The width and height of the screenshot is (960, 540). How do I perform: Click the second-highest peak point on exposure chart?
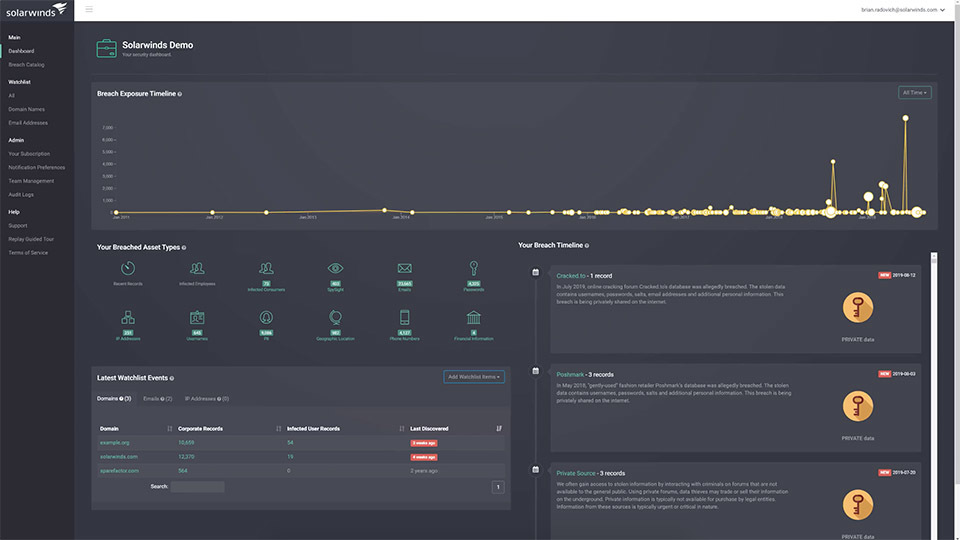(833, 162)
